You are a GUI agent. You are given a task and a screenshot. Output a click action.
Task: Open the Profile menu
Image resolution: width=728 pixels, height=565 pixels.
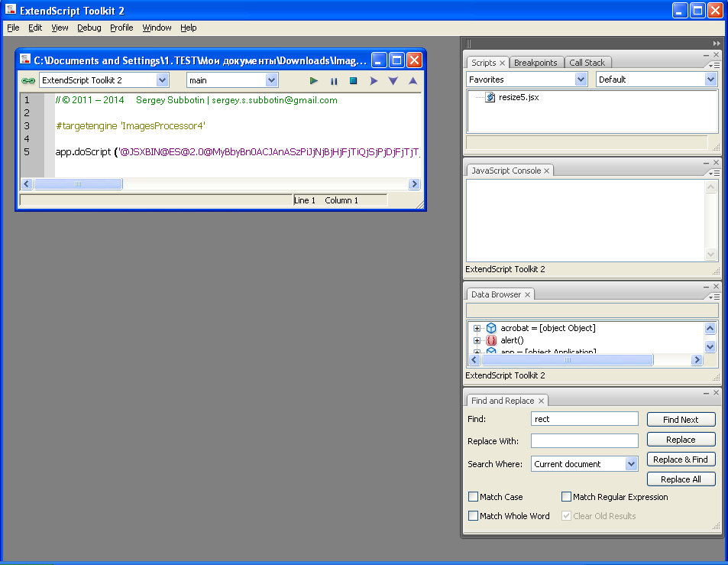(121, 28)
